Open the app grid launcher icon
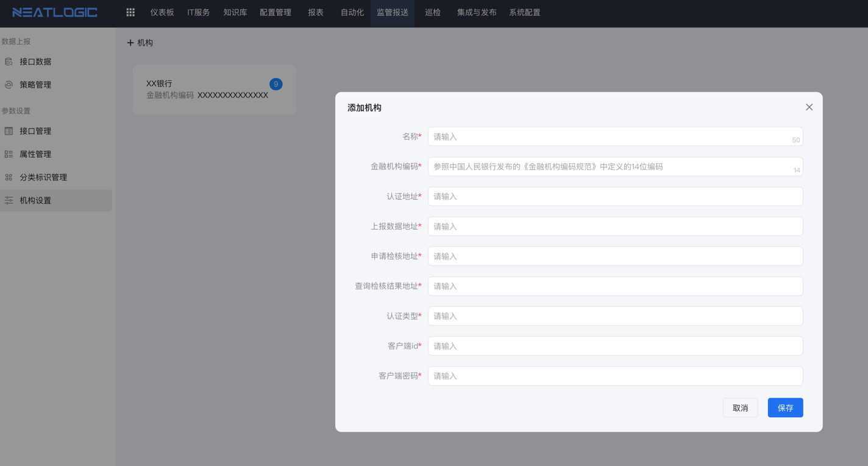This screenshot has height=466, width=868. point(130,12)
